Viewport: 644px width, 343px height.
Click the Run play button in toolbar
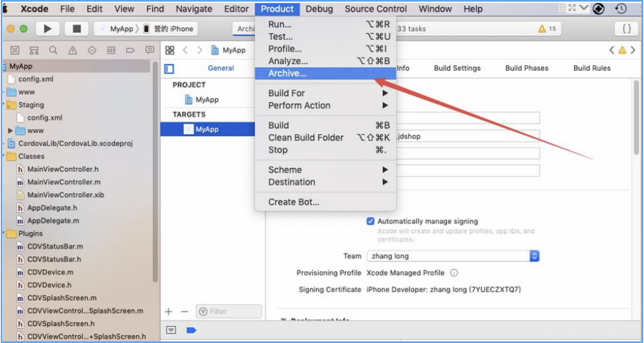(48, 29)
